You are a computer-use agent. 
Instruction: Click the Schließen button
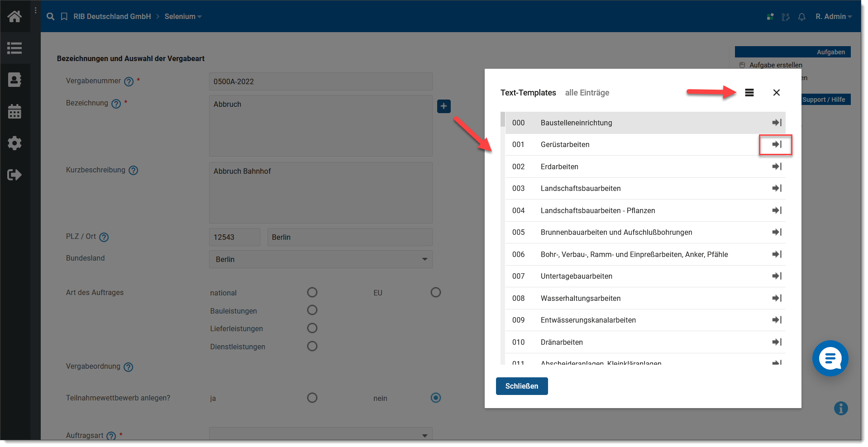(x=522, y=386)
